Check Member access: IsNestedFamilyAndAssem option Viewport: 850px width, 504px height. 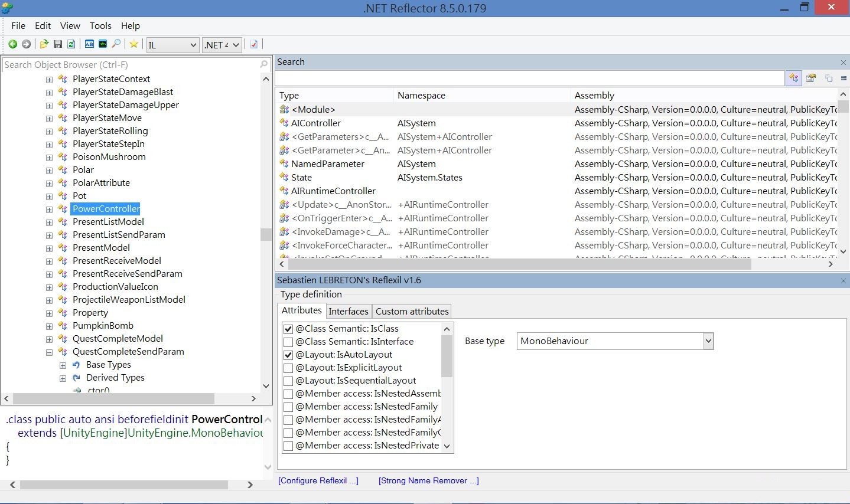coord(288,420)
